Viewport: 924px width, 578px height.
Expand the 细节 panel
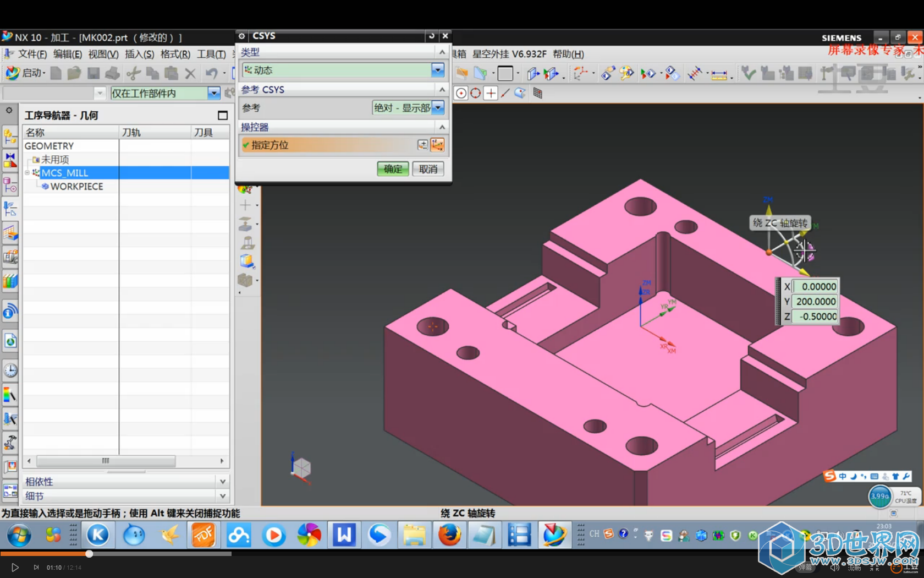(223, 496)
